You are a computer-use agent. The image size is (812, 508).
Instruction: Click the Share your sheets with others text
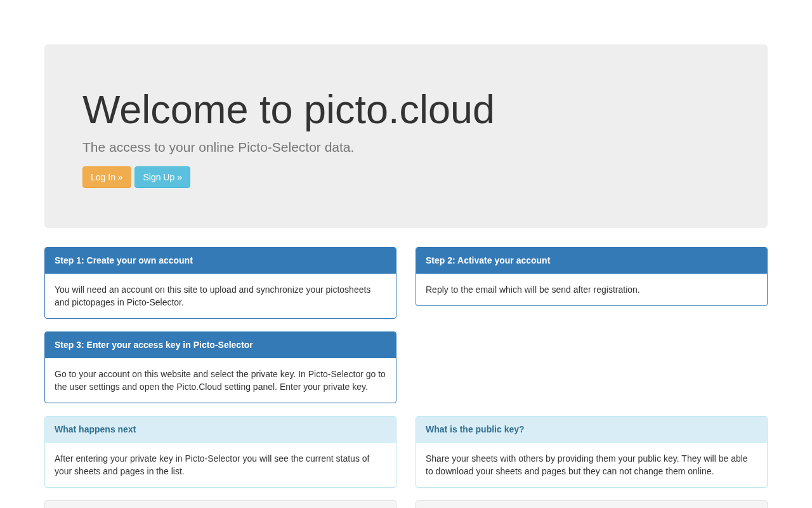[587, 465]
